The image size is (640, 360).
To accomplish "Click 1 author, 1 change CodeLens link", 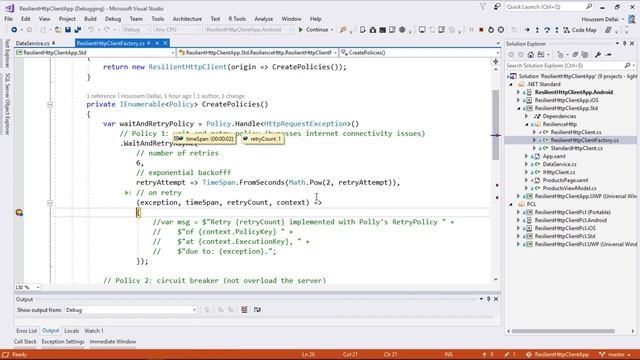I will 221,96.
